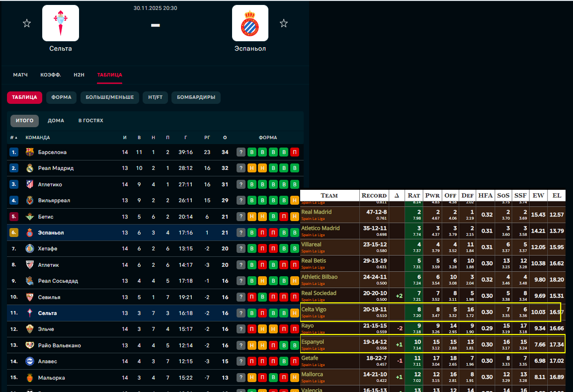The image size is (573, 392).
Task: Open the БОМБАРДИРЫ filter
Action: [196, 97]
